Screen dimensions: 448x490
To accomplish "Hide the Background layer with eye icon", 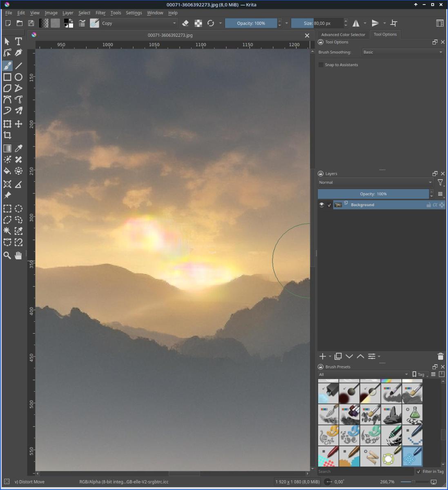I will (322, 205).
